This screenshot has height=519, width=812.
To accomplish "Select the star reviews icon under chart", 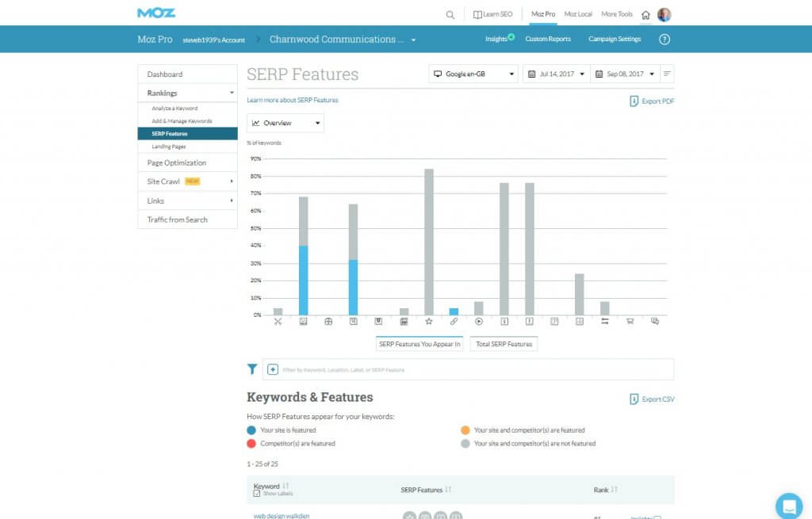I will pos(429,322).
